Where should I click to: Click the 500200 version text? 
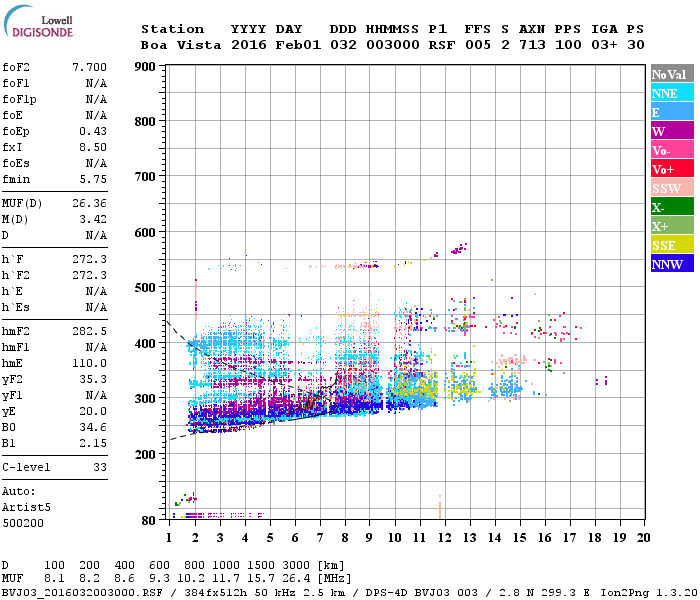pos(23,523)
